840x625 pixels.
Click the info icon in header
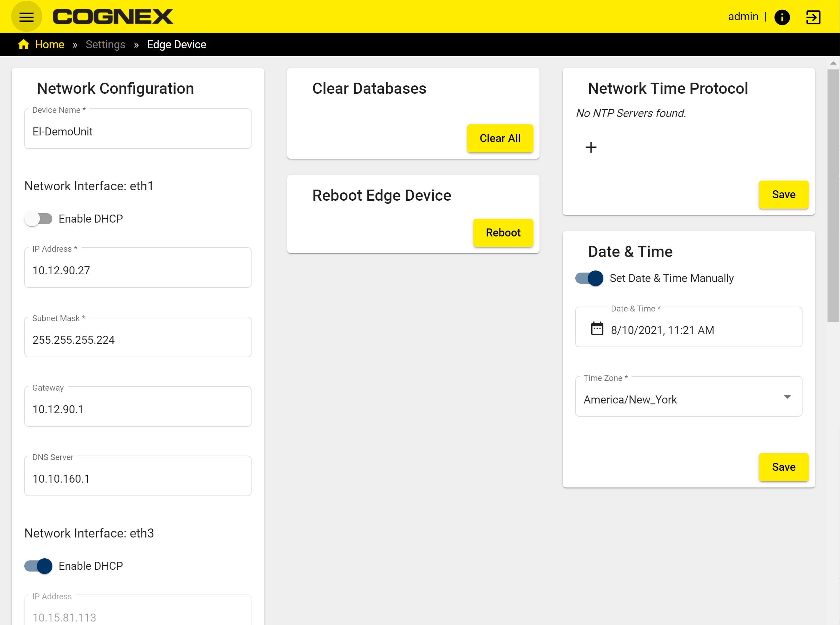tap(782, 17)
